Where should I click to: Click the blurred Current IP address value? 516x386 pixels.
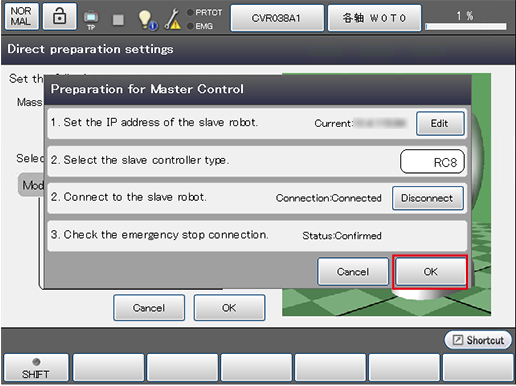point(380,123)
